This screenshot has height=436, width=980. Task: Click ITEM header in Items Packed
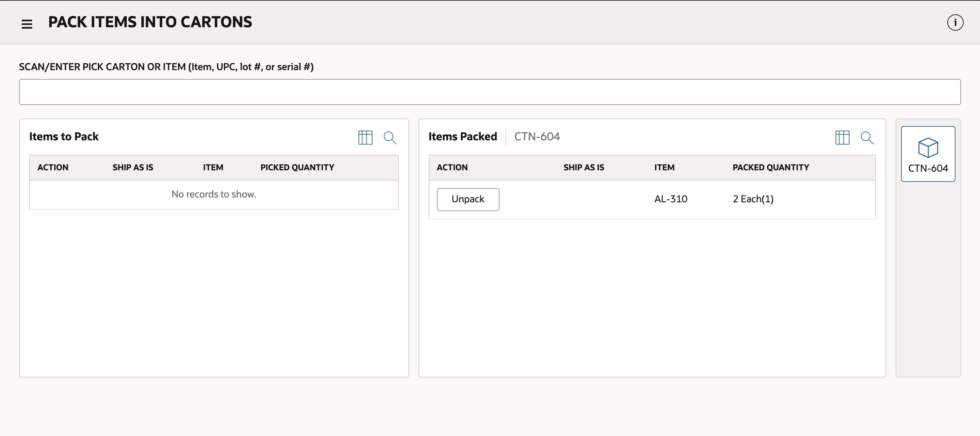click(x=664, y=168)
